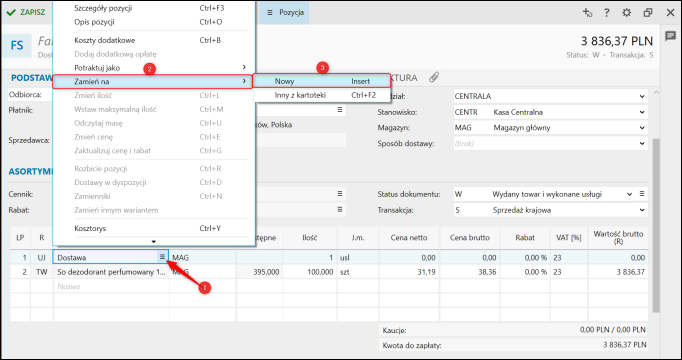Choose Nowy in the submenu
This screenshot has width=682, height=360.
pyautogui.click(x=321, y=81)
